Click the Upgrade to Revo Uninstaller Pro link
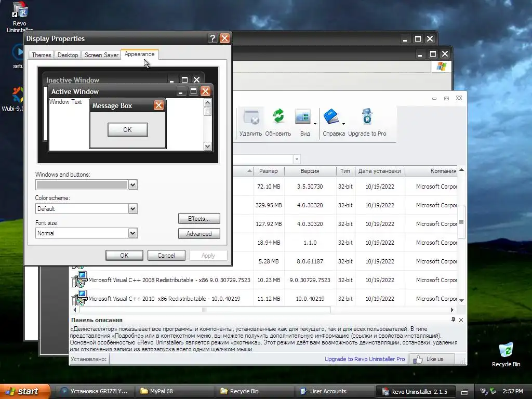Viewport: 532px width, 399px height. 365,359
